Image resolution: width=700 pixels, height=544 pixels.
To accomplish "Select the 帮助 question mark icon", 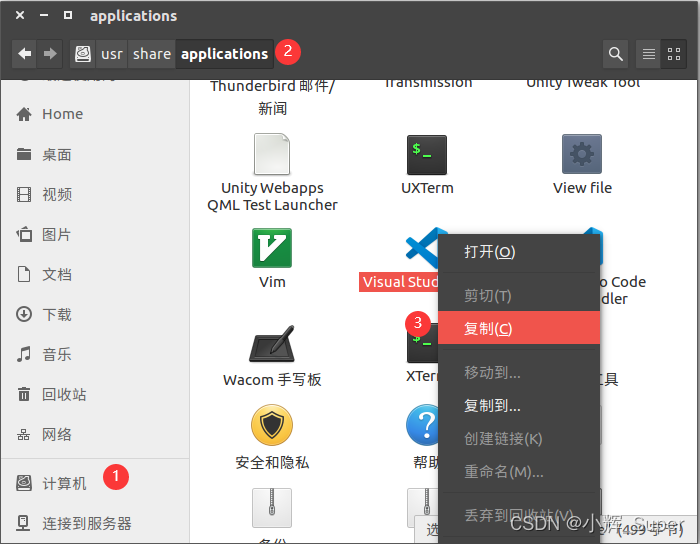I will click(x=422, y=425).
